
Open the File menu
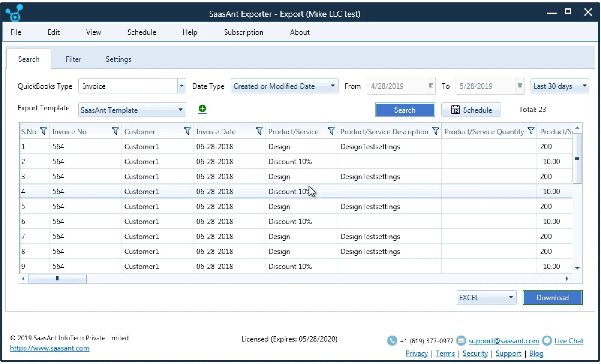point(16,32)
